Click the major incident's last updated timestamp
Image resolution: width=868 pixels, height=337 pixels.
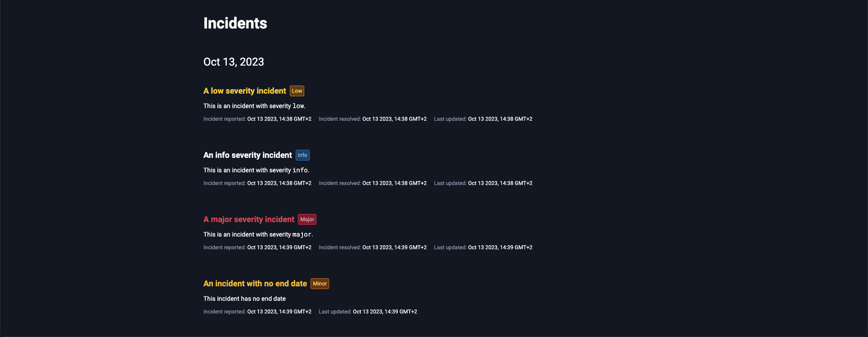(500, 247)
